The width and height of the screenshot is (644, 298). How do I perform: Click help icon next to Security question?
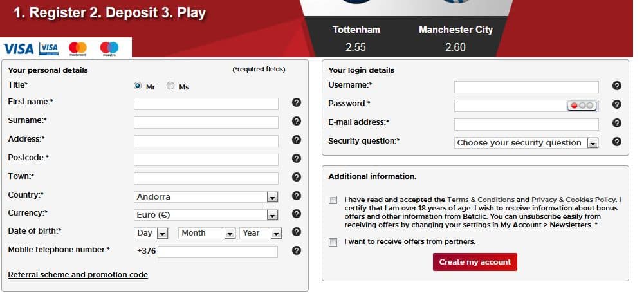[x=617, y=142]
